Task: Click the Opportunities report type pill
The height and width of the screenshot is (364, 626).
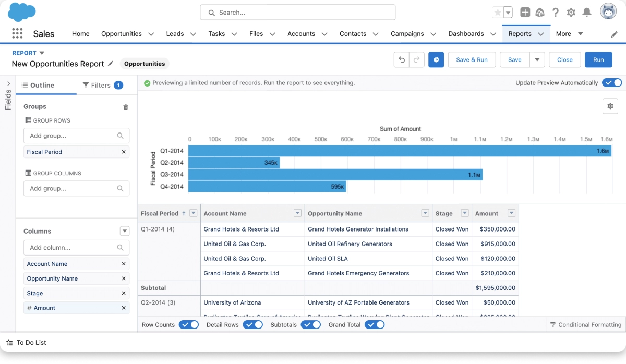Action: pyautogui.click(x=145, y=64)
